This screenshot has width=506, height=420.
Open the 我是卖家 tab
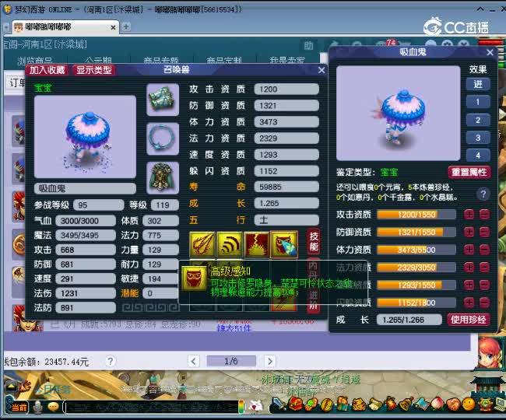click(287, 60)
